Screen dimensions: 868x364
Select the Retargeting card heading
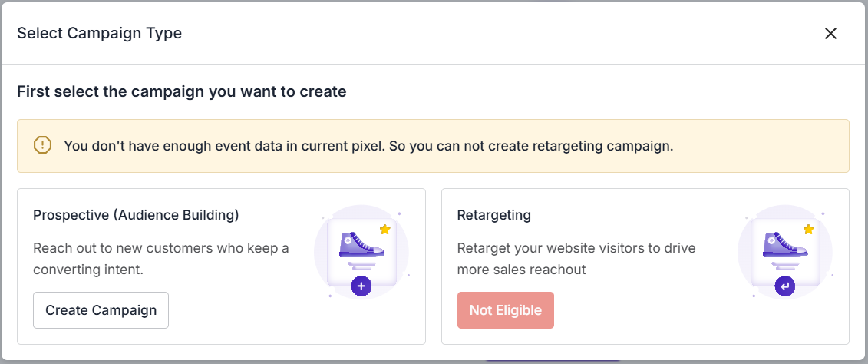tap(493, 215)
